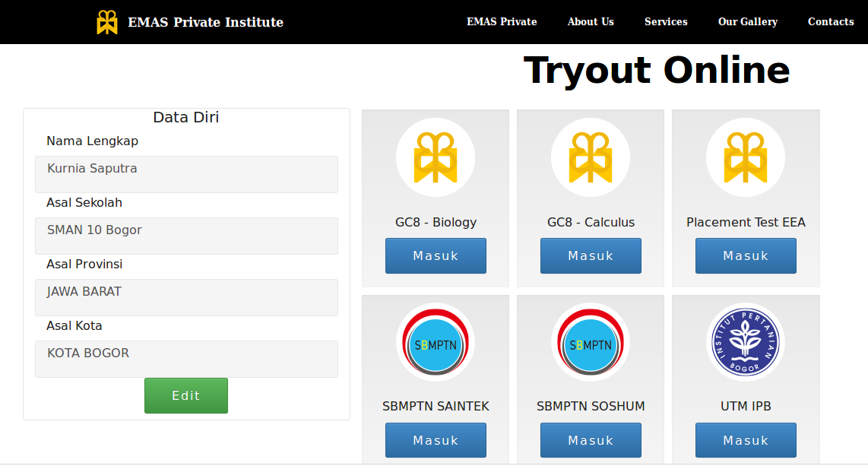
Task: Start SBMPTN SAINTEK with Masuk button
Action: pyautogui.click(x=436, y=440)
